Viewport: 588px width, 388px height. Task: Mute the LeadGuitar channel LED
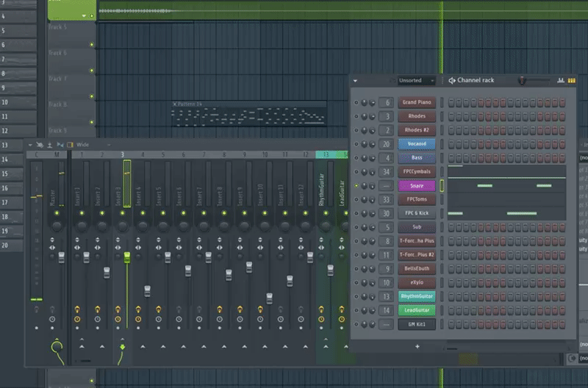[356, 310]
